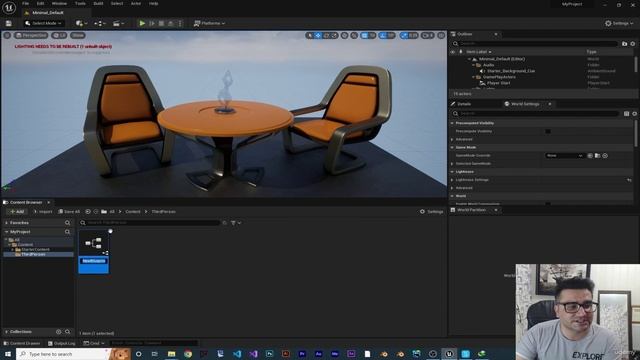Open the Build menu
Image resolution: width=640 pixels, height=360 pixels.
[98, 3]
